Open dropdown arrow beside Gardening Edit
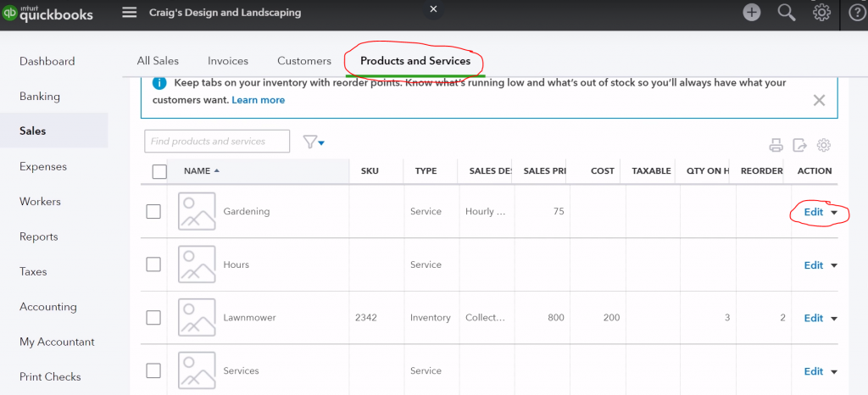This screenshot has height=395, width=868. (834, 213)
